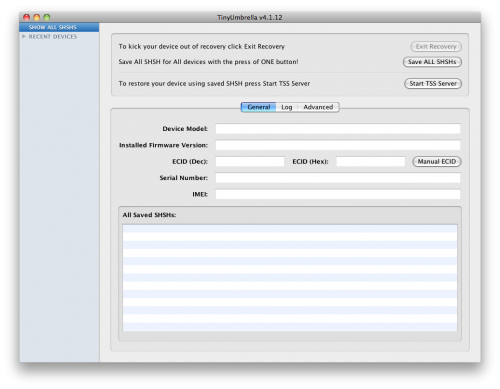The image size is (500, 389).
Task: Click the IMEI field
Action: 338,194
